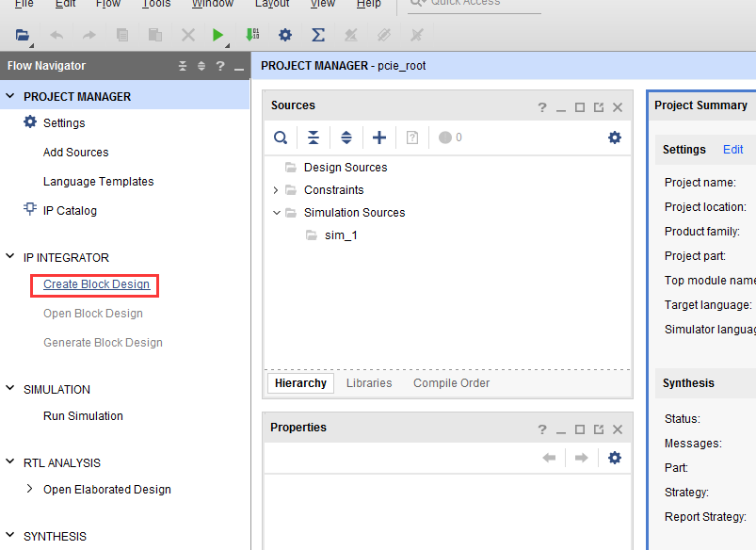Click the Generate Bitstream icon

click(x=252, y=35)
